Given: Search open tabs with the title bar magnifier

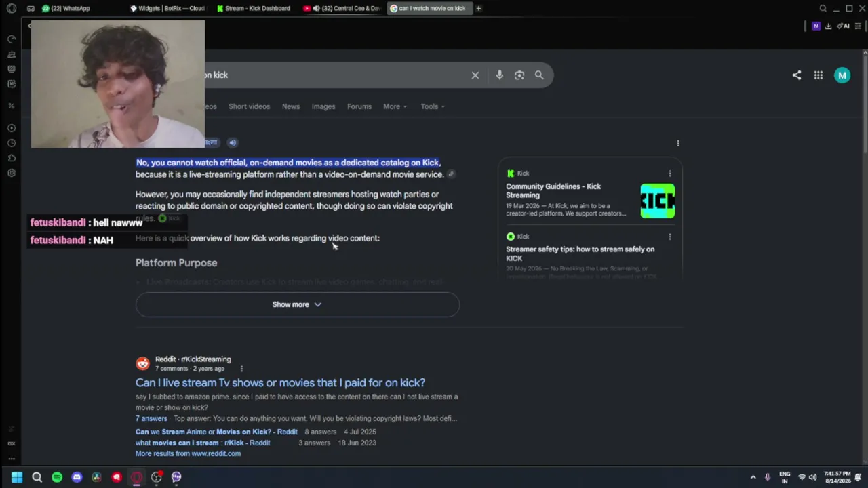Looking at the screenshot, I should 823,9.
